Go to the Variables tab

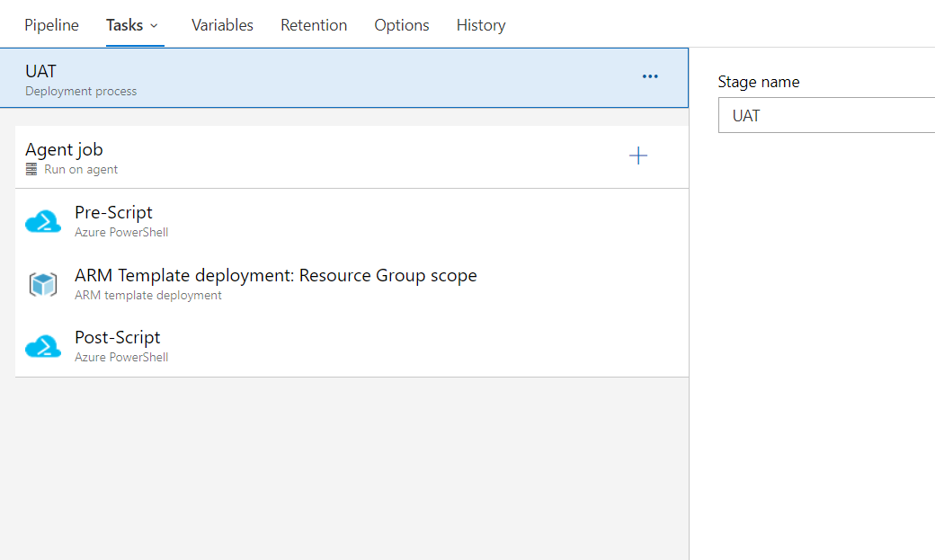pyautogui.click(x=222, y=25)
